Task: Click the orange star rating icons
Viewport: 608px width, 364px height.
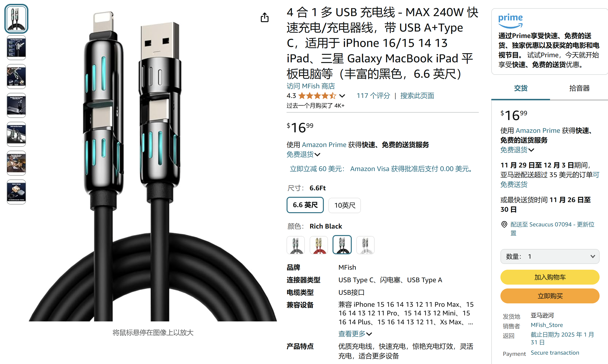Action: (x=317, y=96)
